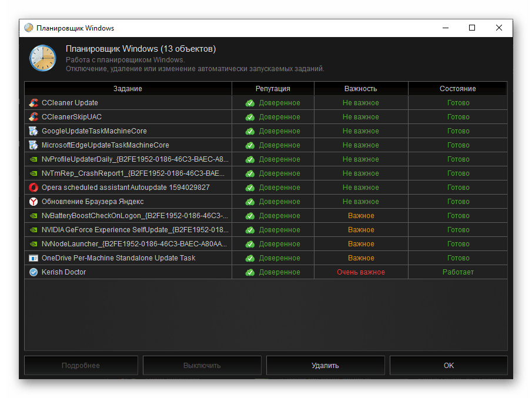Click the NvNodeLauncher NVIDIA icon
The height and width of the screenshot is (398, 532).
(x=34, y=244)
